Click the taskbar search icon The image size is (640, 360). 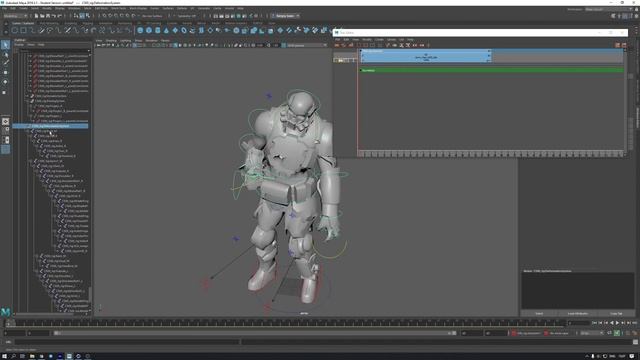13,356
